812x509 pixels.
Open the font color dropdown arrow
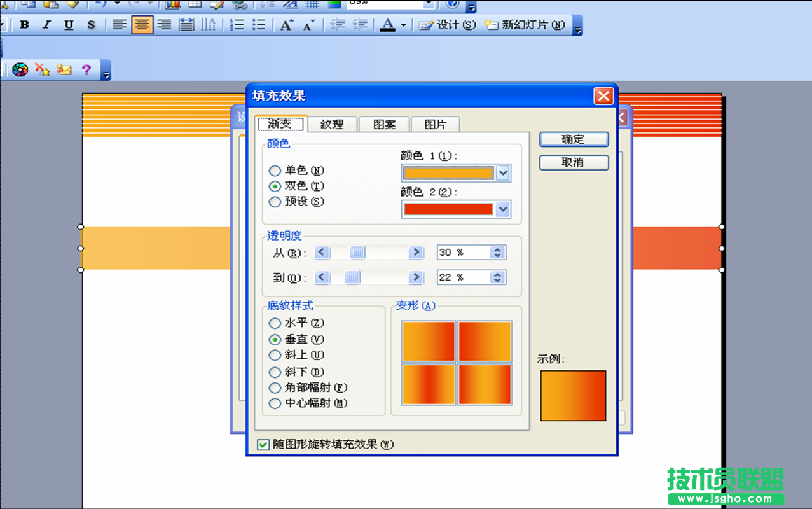(403, 25)
